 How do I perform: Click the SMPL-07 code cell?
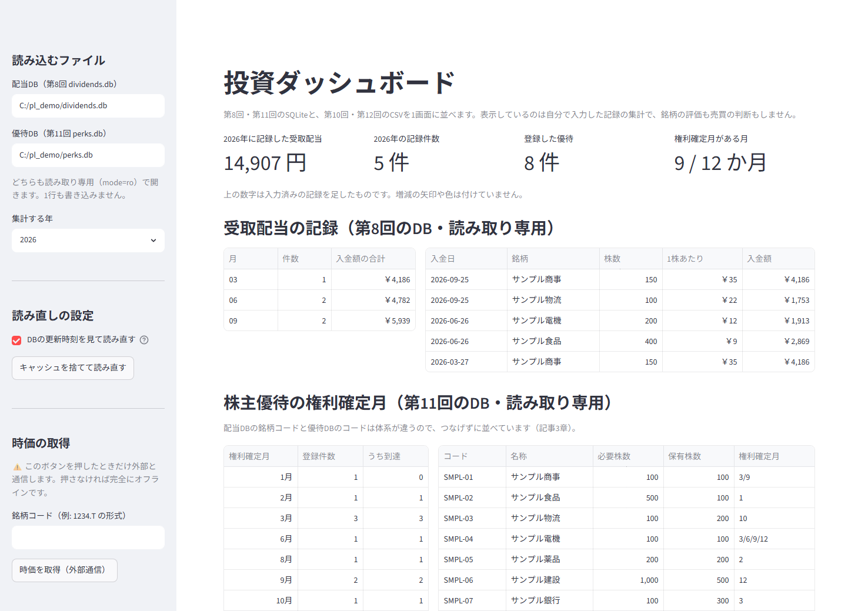472,601
